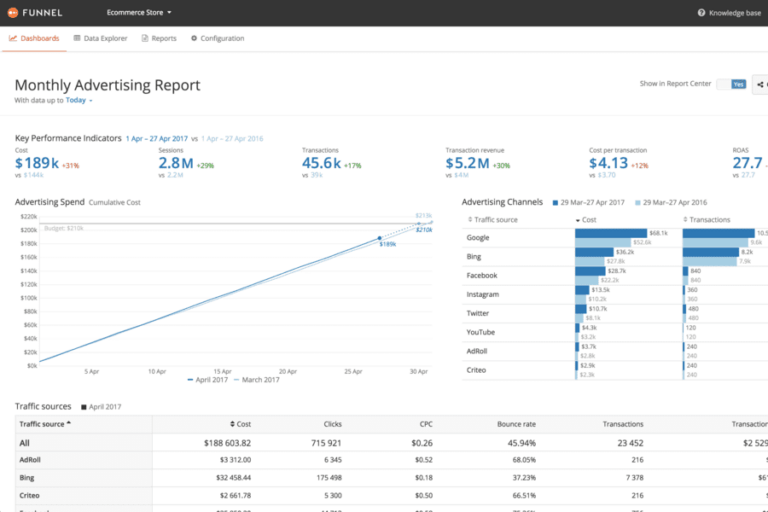The image size is (768, 512).
Task: Click the Data Explorer table icon
Action: pyautogui.click(x=77, y=39)
